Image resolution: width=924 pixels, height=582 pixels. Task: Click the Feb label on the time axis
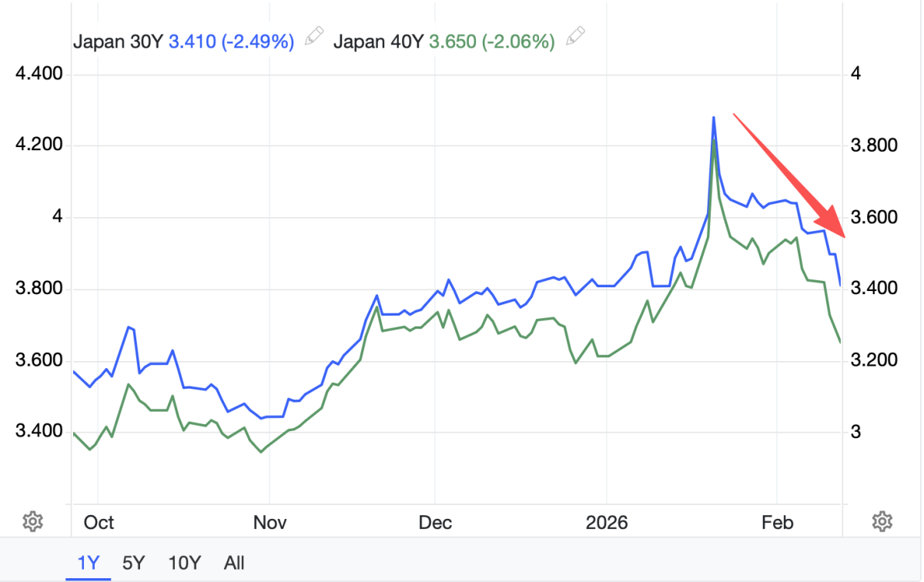click(777, 523)
